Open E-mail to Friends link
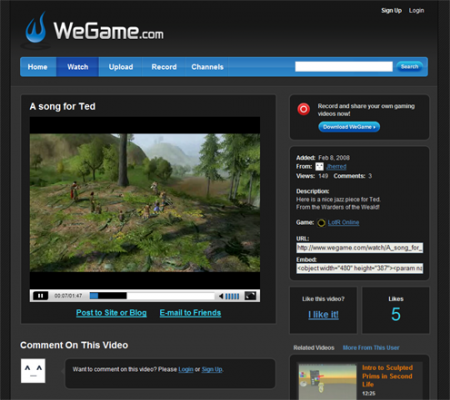Image resolution: width=450 pixels, height=400 pixels. (x=190, y=313)
